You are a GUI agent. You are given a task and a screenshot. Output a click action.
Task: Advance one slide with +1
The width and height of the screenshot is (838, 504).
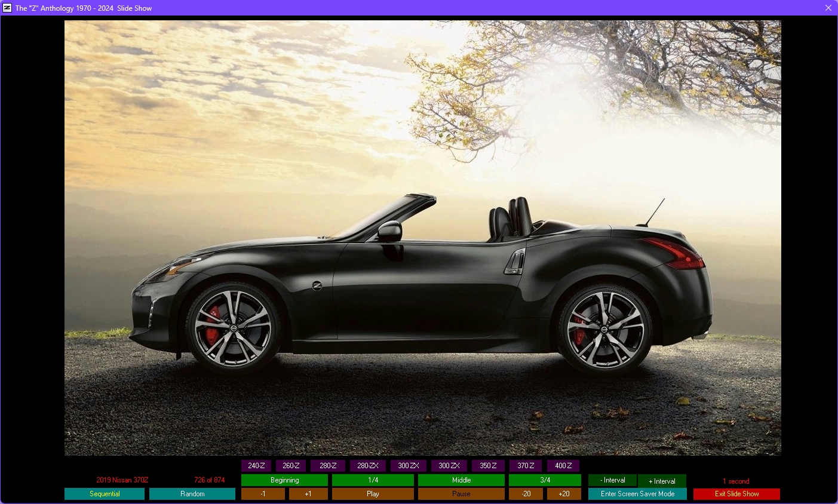pyautogui.click(x=308, y=494)
